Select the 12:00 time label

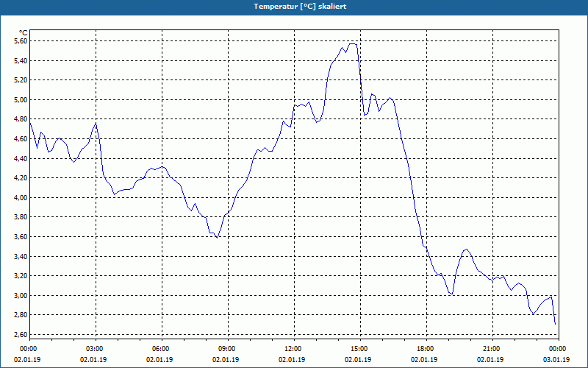click(295, 349)
